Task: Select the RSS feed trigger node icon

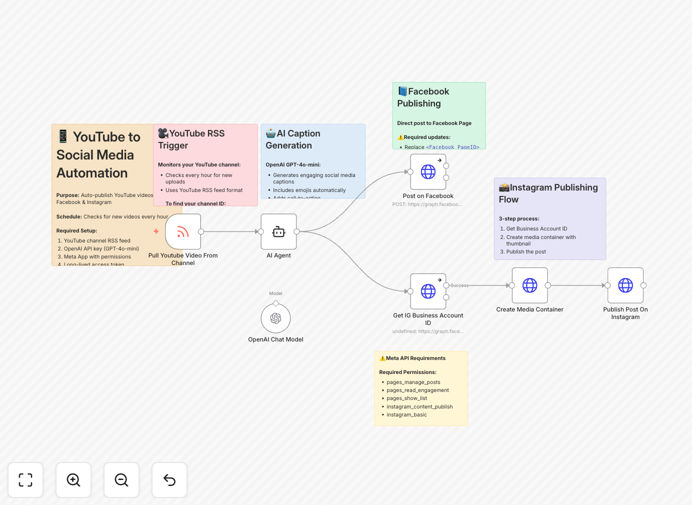Action: pyautogui.click(x=183, y=232)
